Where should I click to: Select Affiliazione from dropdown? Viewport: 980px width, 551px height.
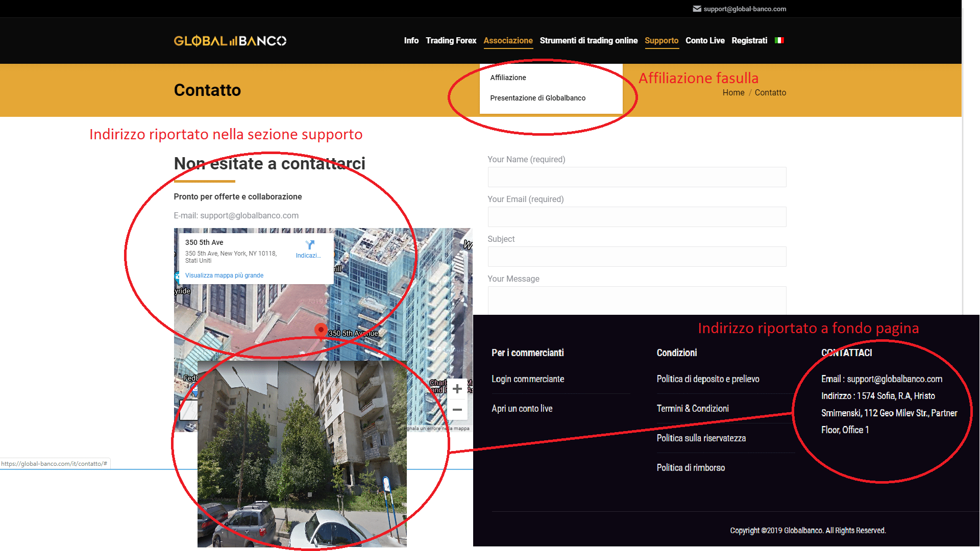(508, 78)
